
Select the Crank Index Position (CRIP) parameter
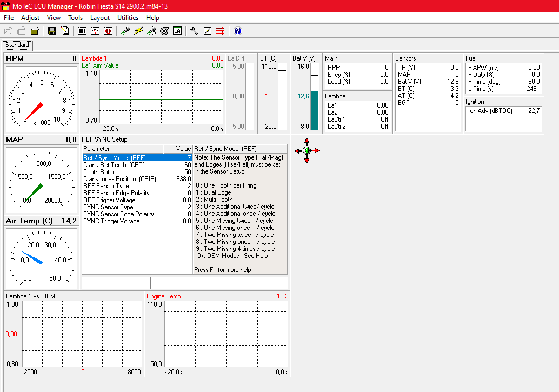click(x=137, y=179)
